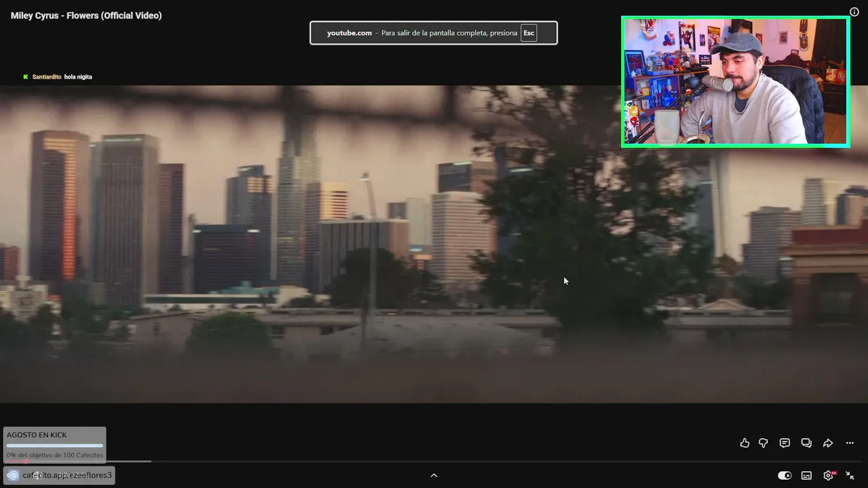The height and width of the screenshot is (488, 868).
Task: Exit fullscreen with the collapse arrows icon
Action: [850, 476]
